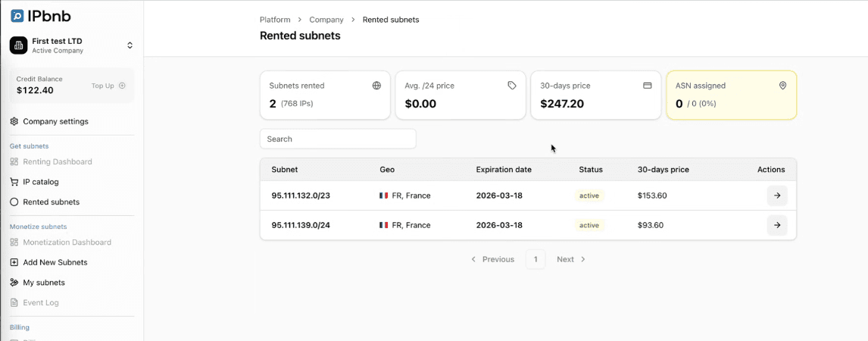Click Rented subnets breadcrumb item
This screenshot has width=868, height=341.
(391, 20)
